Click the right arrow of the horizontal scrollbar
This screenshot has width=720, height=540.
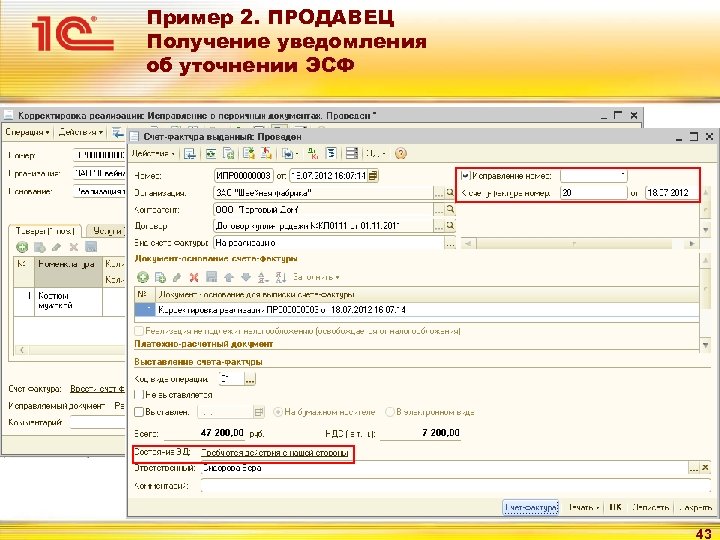[x=692, y=243]
